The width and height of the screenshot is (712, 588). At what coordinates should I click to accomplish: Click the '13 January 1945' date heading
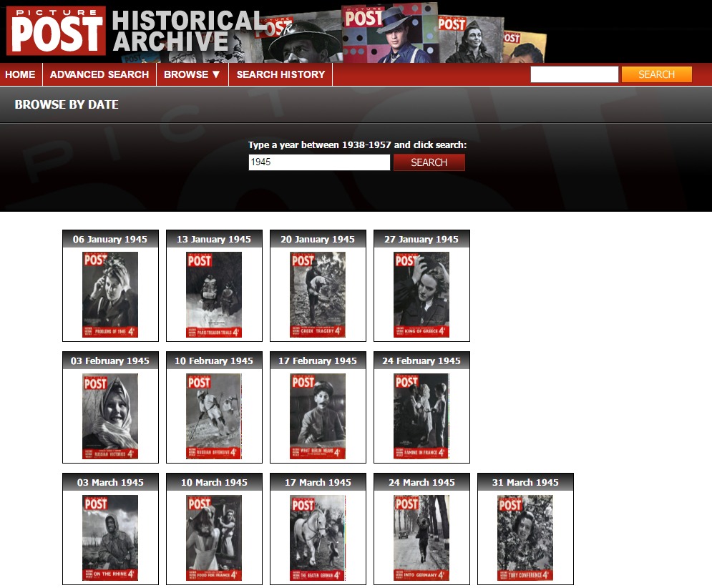click(214, 240)
